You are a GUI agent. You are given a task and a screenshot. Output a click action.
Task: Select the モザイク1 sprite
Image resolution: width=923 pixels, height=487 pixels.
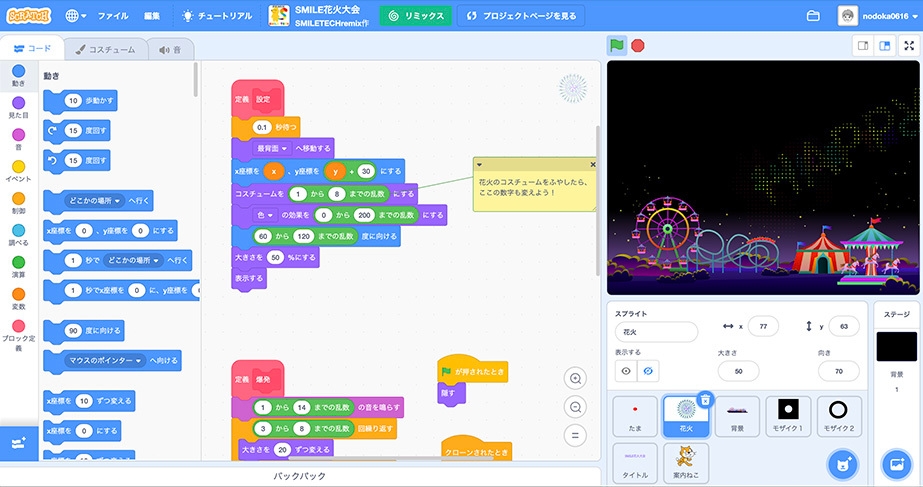tap(788, 416)
